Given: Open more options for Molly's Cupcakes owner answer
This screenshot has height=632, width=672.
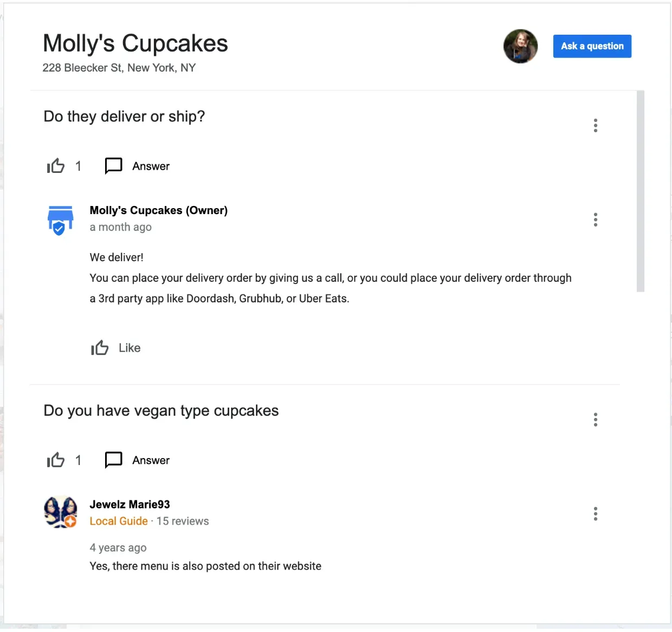Looking at the screenshot, I should point(596,220).
